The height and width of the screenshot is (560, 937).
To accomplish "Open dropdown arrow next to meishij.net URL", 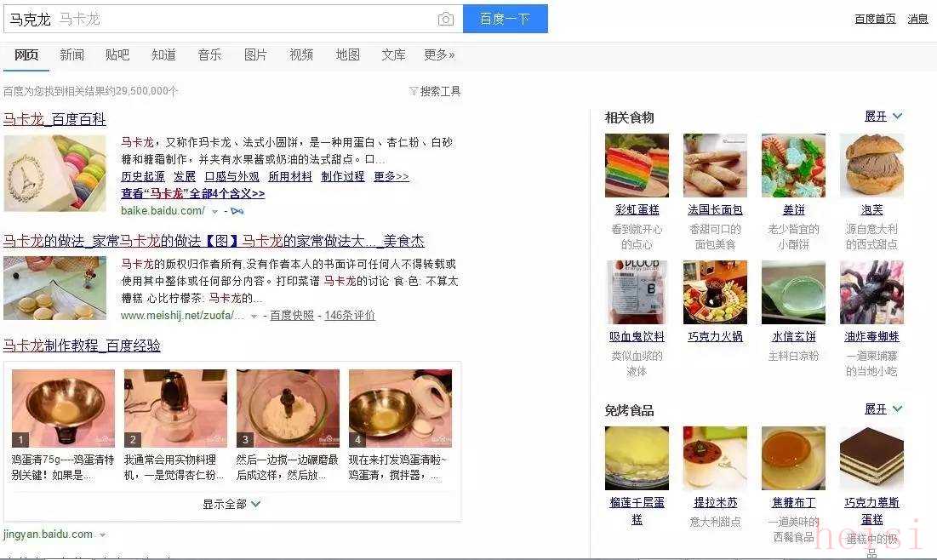I will coord(254,316).
